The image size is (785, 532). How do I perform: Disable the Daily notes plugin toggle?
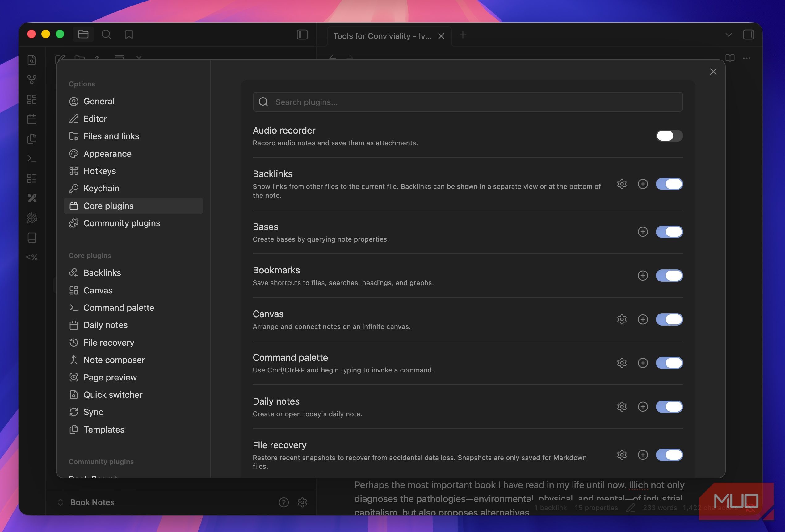[669, 407]
